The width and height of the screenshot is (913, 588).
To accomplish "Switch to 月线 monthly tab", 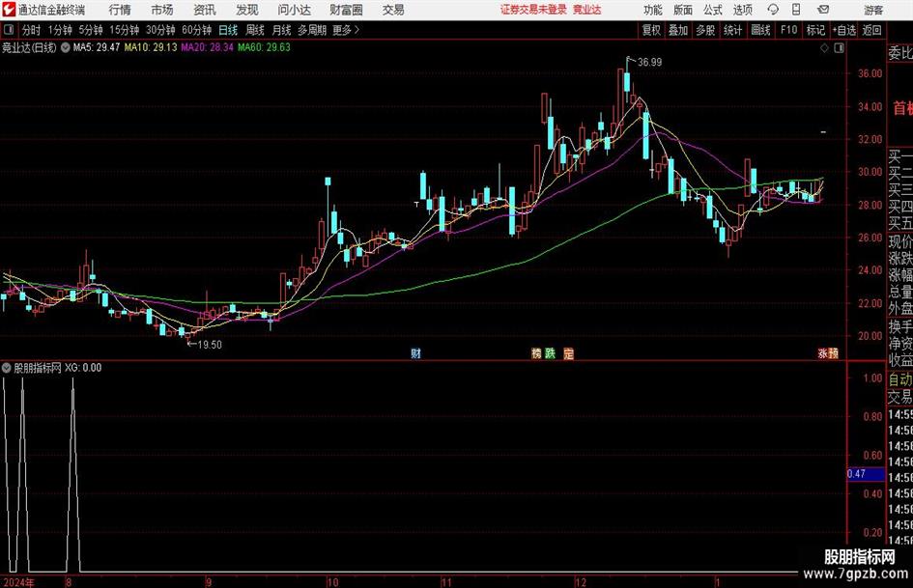I will tap(282, 30).
